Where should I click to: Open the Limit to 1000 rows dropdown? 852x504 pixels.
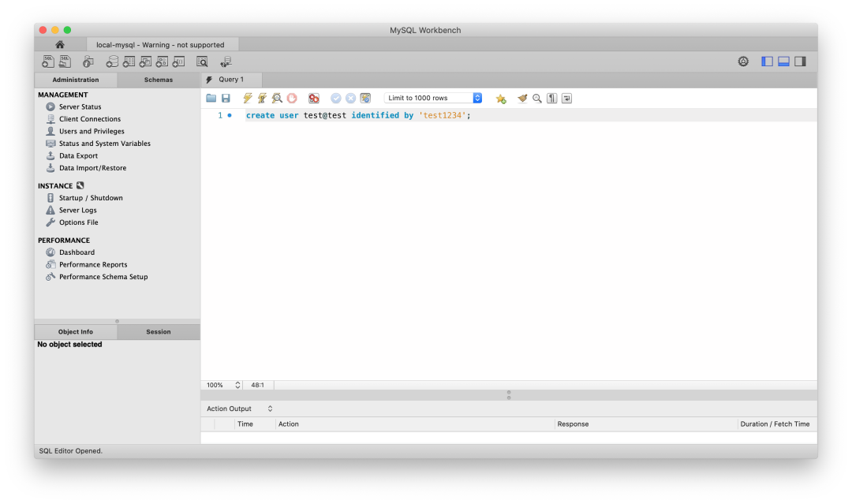[x=433, y=99]
